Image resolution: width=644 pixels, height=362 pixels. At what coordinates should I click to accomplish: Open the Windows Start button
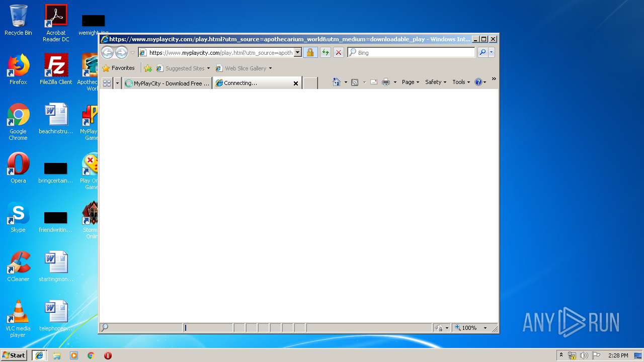tap(14, 355)
